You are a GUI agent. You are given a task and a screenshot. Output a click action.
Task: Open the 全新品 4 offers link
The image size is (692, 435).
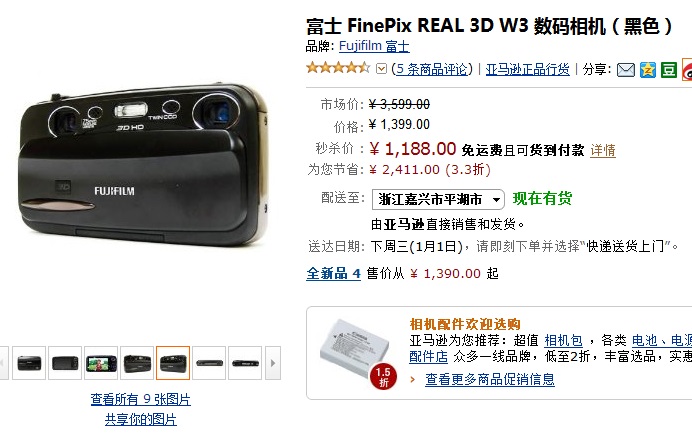(x=334, y=274)
